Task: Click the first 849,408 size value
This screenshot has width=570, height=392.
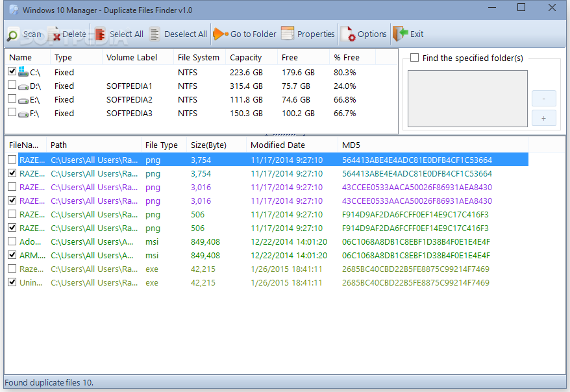Action: pos(205,241)
